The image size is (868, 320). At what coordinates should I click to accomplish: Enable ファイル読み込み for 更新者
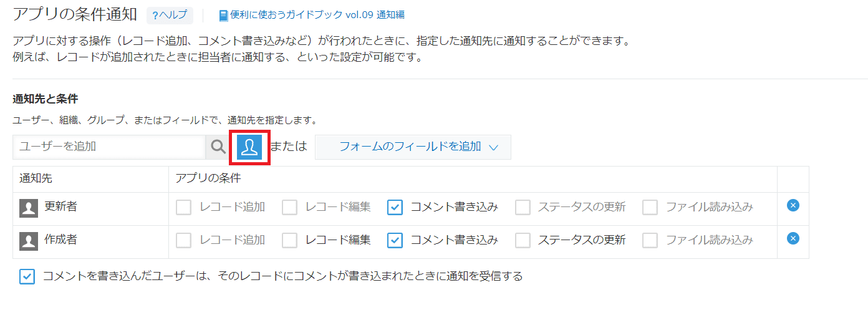click(650, 208)
